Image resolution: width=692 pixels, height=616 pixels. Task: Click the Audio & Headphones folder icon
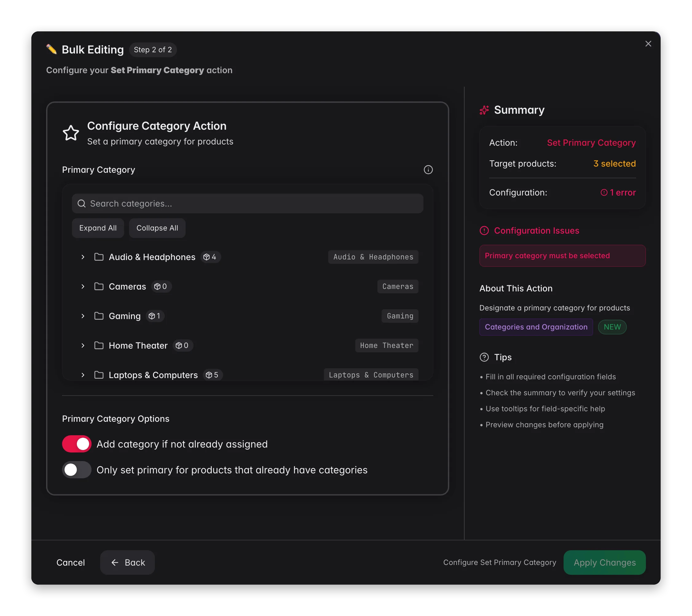pos(99,257)
